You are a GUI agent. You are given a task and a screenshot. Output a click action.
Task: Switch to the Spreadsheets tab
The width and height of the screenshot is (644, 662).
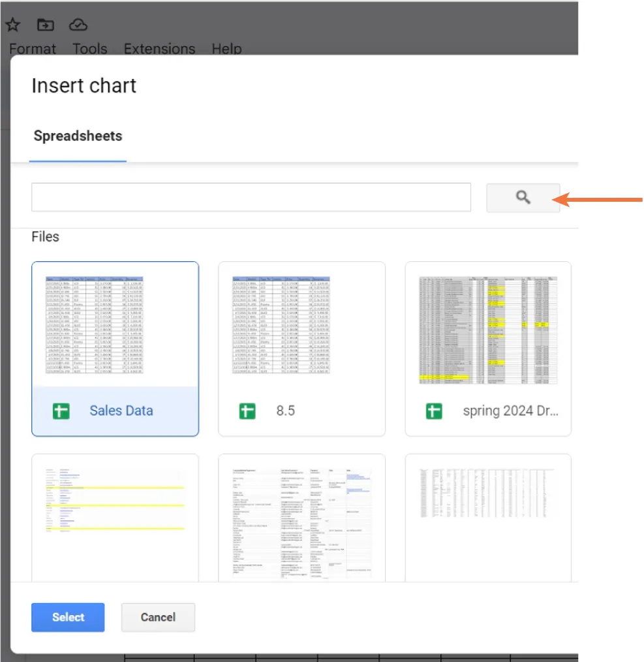78,136
